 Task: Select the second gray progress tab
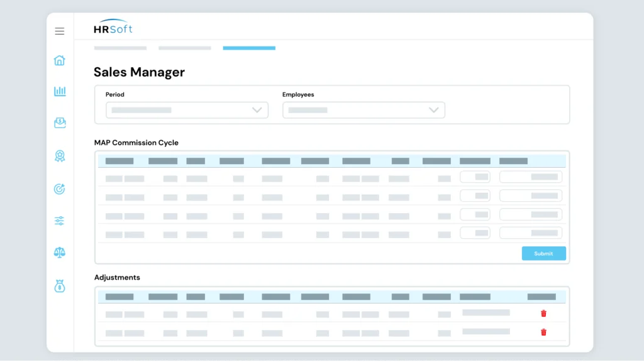tap(185, 48)
